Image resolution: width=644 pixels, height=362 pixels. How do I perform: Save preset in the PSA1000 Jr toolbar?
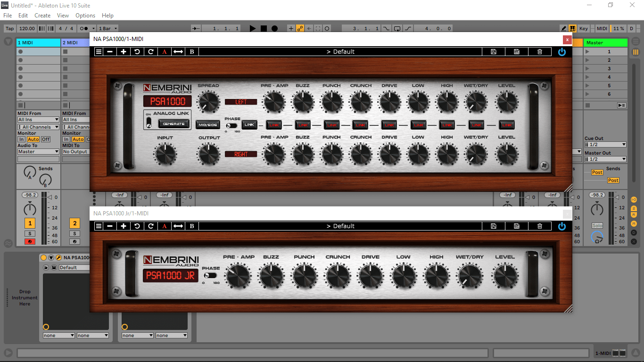[494, 226]
